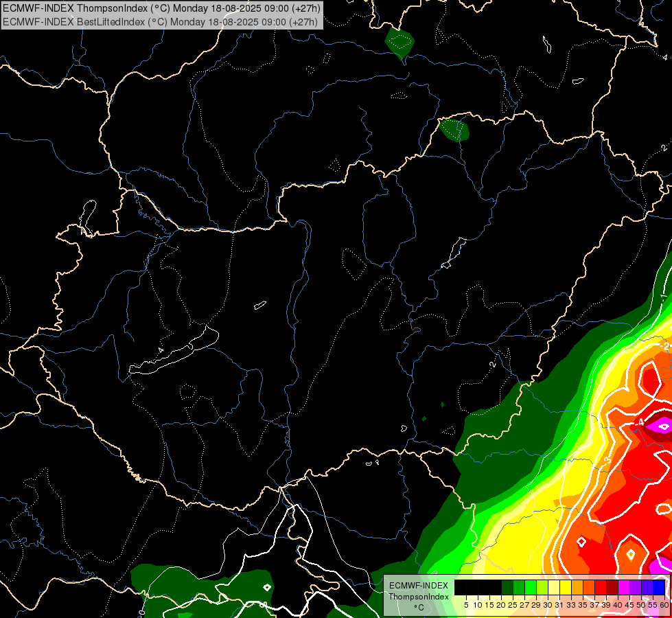Click the legend tick label 39

click(x=606, y=605)
